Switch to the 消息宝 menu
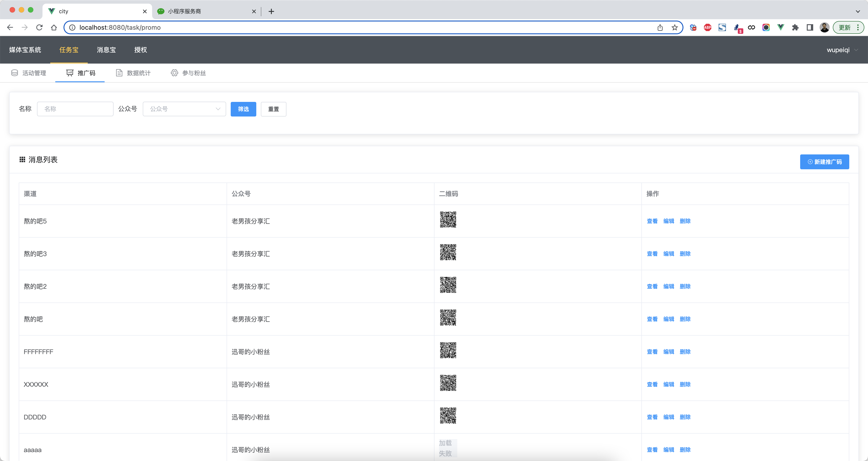 106,50
